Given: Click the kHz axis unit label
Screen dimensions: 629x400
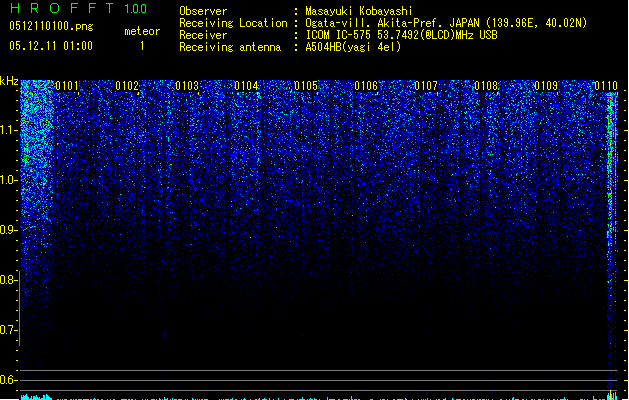Looking at the screenshot, I should [x=9, y=81].
